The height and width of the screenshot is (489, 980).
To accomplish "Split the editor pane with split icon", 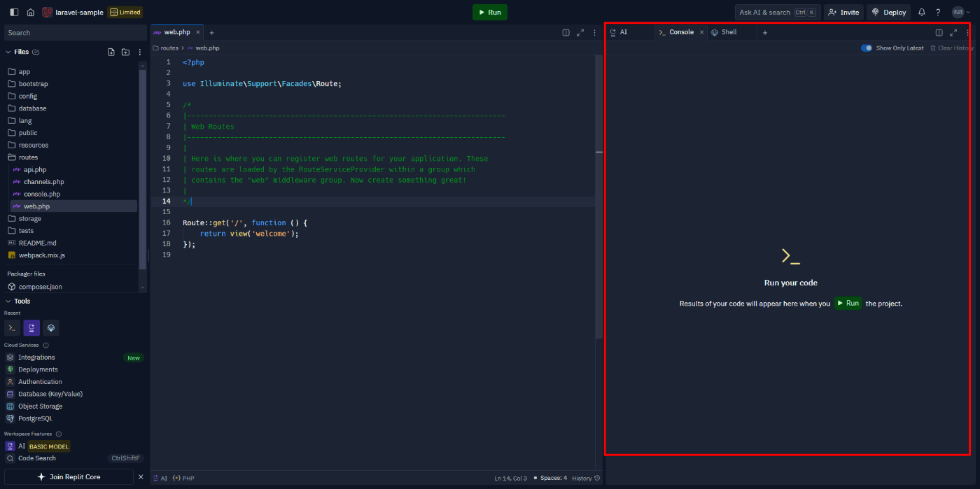I will pos(566,32).
